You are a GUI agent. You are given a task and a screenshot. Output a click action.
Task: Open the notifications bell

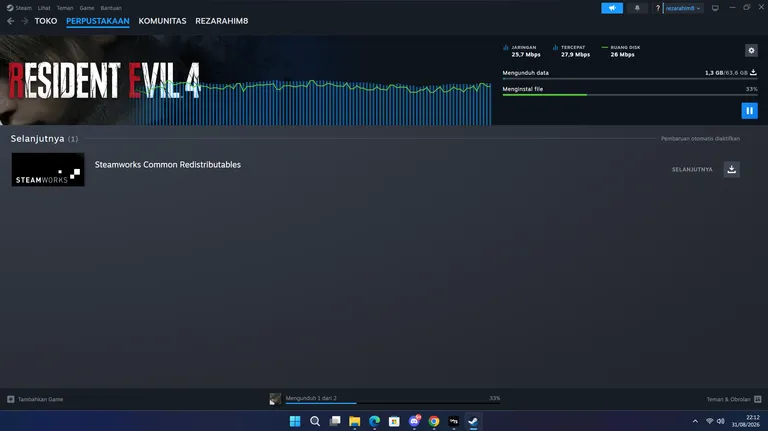[x=637, y=8]
